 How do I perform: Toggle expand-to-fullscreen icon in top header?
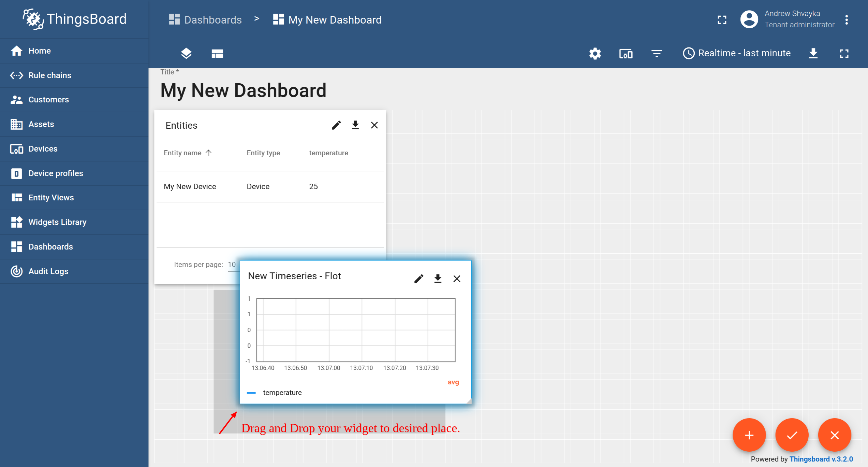tap(722, 20)
